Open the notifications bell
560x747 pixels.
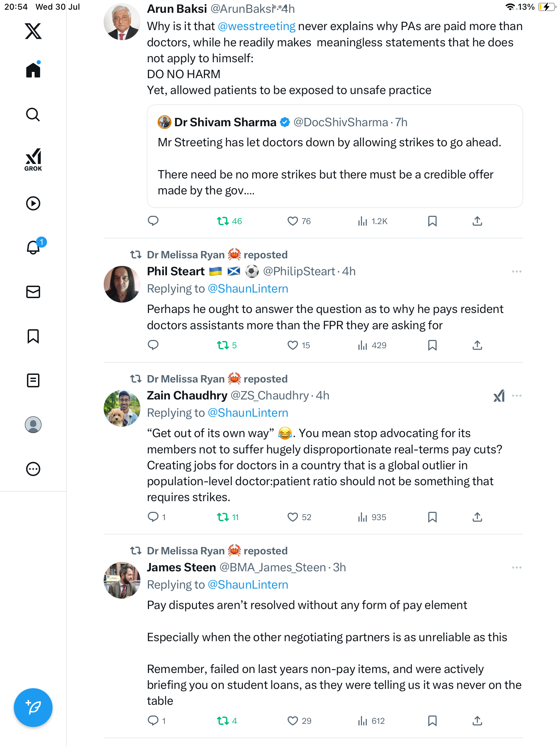click(x=34, y=247)
